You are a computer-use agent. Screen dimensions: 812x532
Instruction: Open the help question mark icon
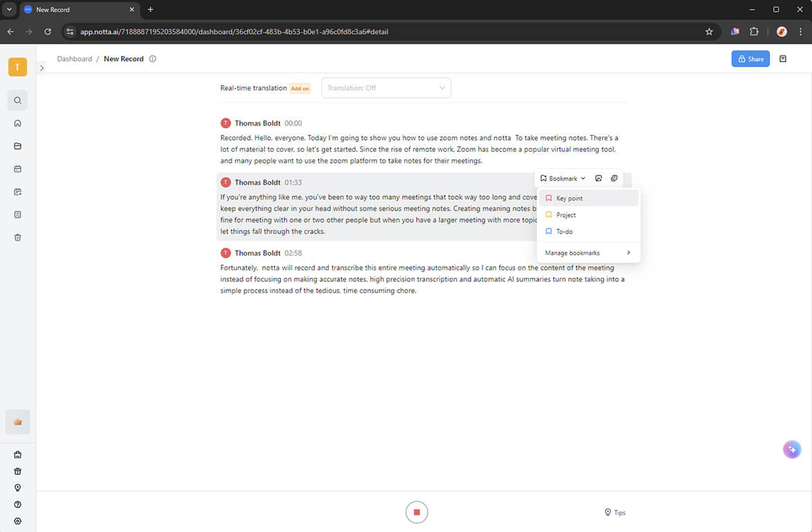pos(17,504)
